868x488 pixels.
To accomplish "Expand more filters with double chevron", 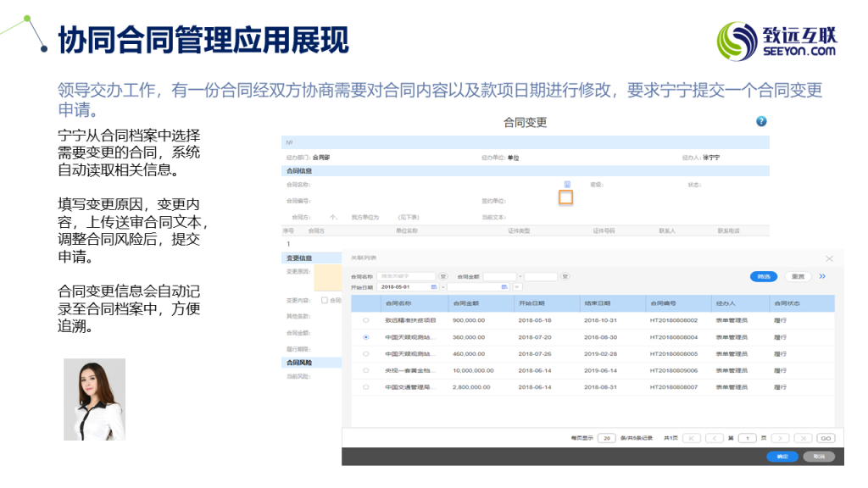I will pos(822,276).
